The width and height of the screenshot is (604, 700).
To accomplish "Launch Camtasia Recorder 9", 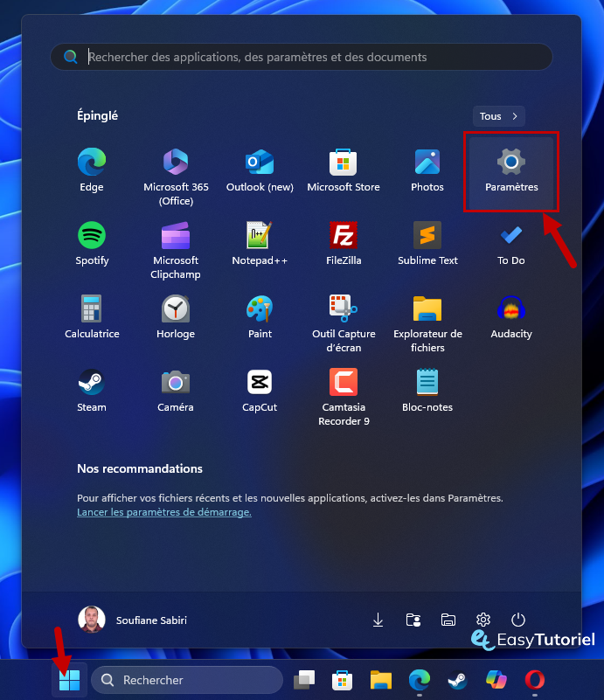I will (x=344, y=397).
